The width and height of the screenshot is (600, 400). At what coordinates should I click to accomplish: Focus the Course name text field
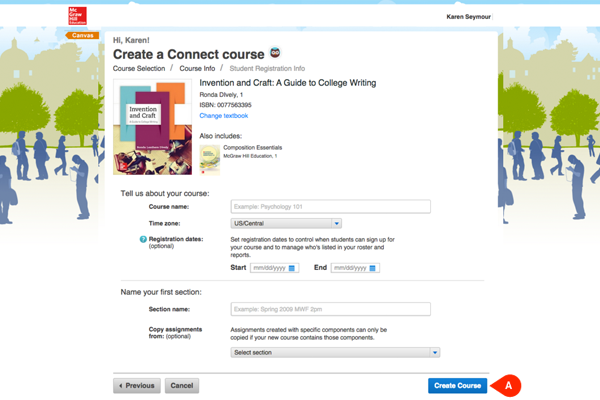pos(330,207)
